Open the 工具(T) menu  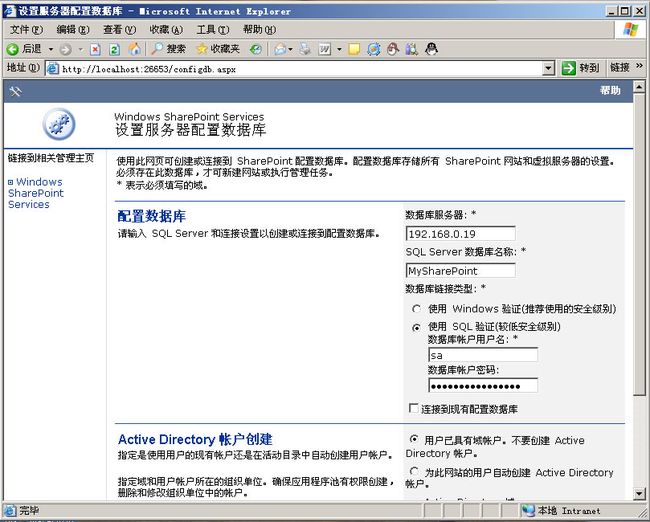[x=213, y=30]
